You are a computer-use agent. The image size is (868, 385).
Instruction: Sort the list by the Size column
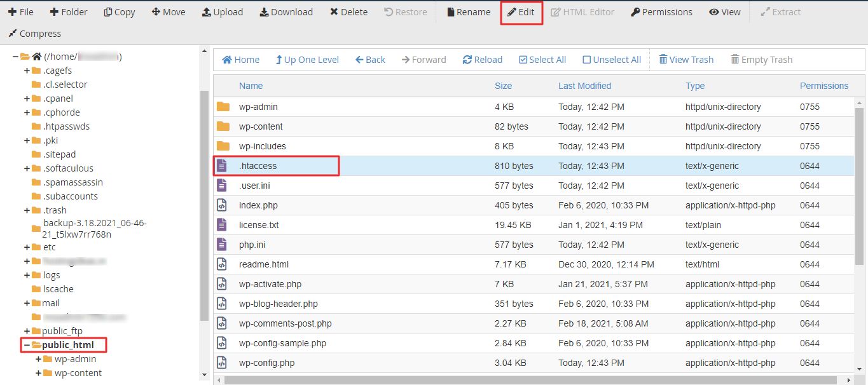point(503,86)
